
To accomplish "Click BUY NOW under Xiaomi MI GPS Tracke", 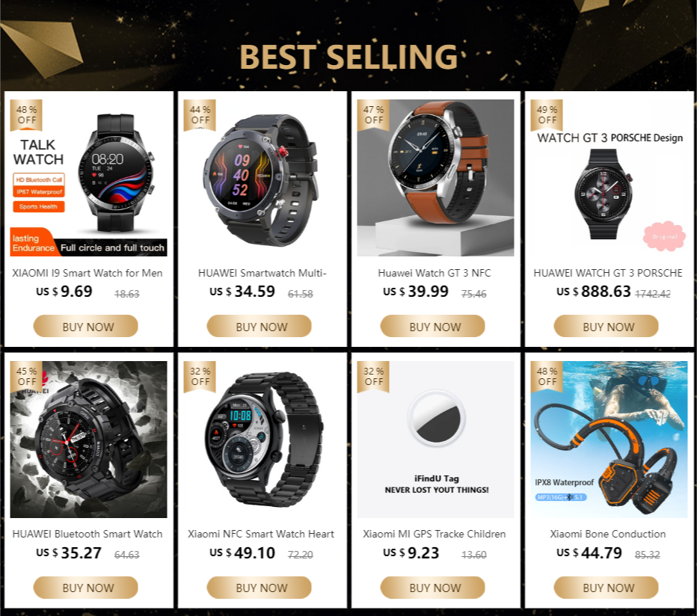I will click(x=432, y=588).
